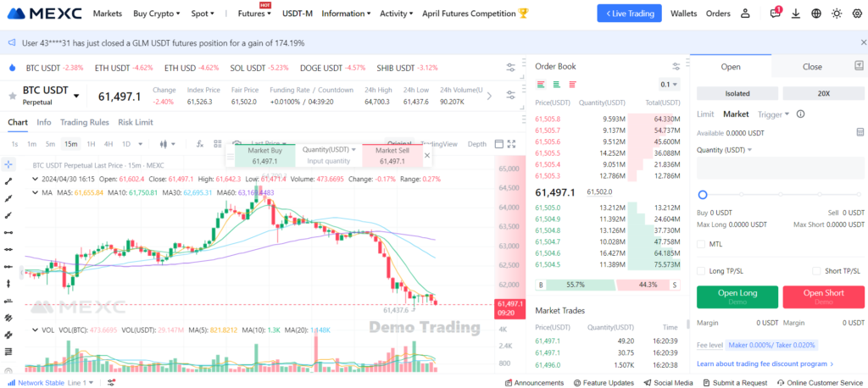Click the Quantity (USDT) input box
This screenshot has height=388, width=868.
pyautogui.click(x=781, y=169)
